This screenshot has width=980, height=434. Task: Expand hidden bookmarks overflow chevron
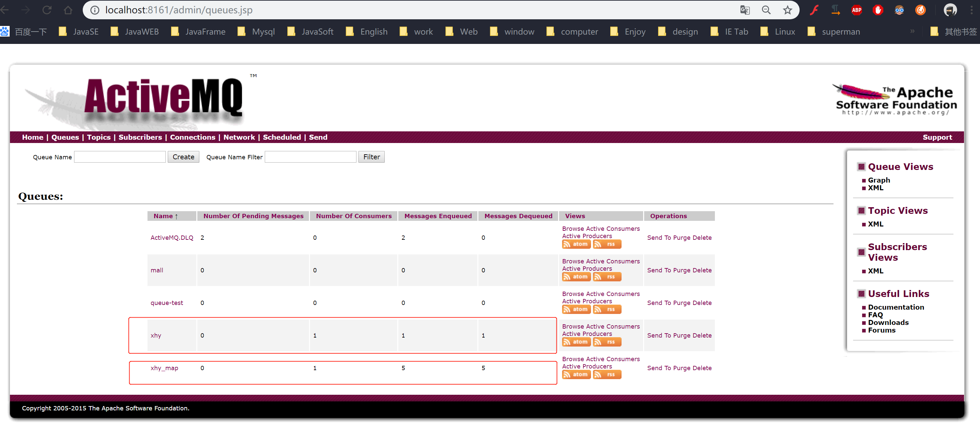[912, 31]
